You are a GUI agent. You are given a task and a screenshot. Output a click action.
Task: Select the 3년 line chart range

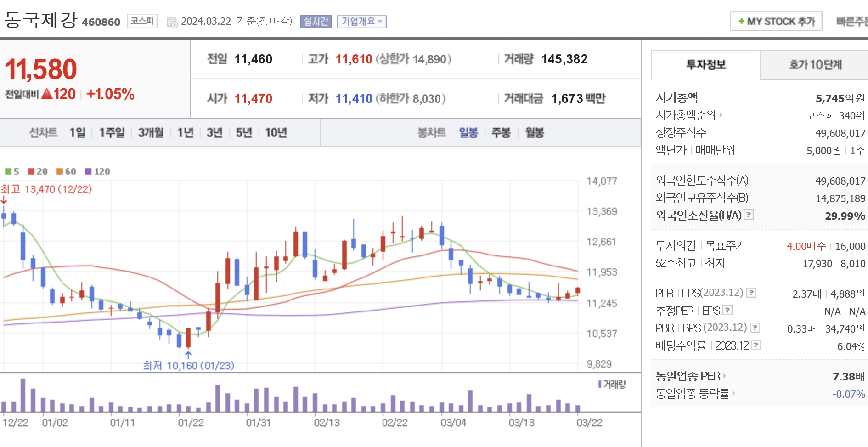tap(214, 133)
